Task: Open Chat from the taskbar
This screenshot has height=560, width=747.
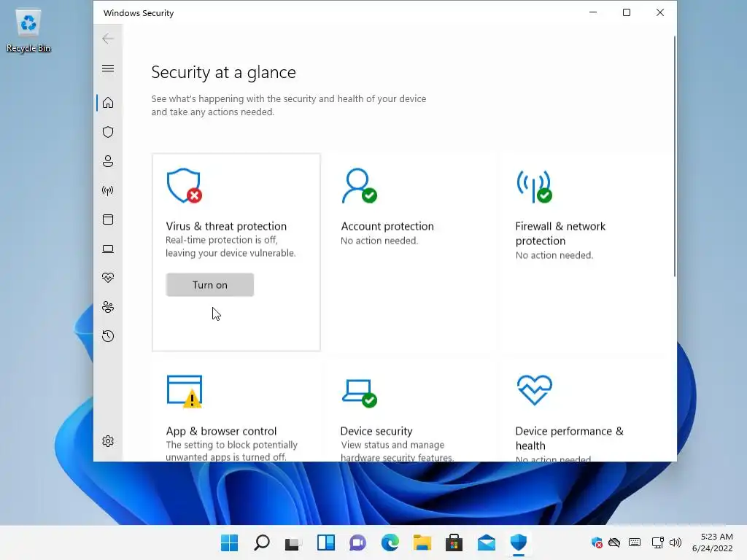Action: [357, 542]
